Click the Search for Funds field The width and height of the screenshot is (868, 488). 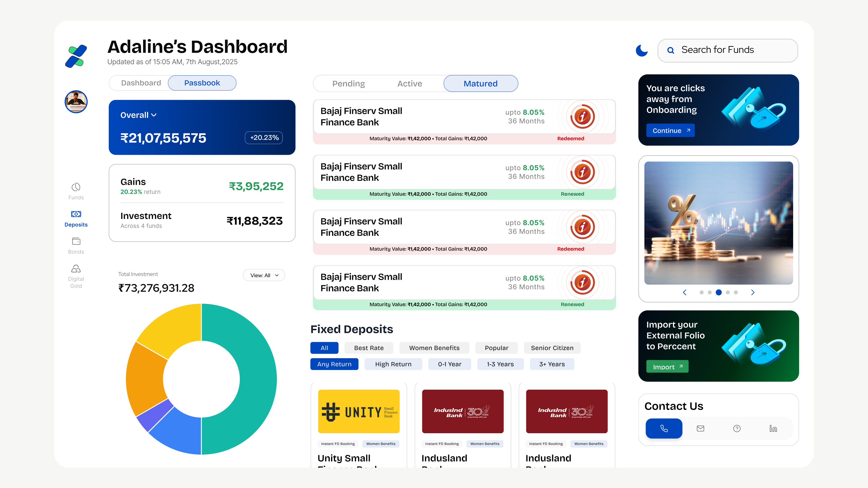pos(728,50)
